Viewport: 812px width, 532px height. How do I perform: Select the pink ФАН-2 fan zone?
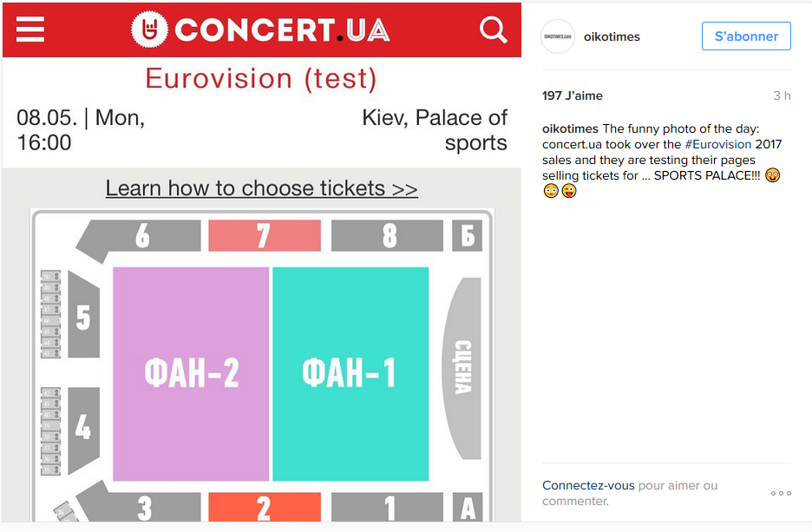tap(191, 374)
